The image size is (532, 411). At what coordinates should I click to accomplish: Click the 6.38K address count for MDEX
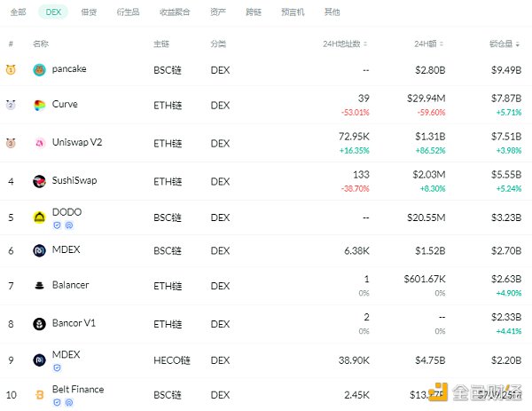pyautogui.click(x=356, y=250)
